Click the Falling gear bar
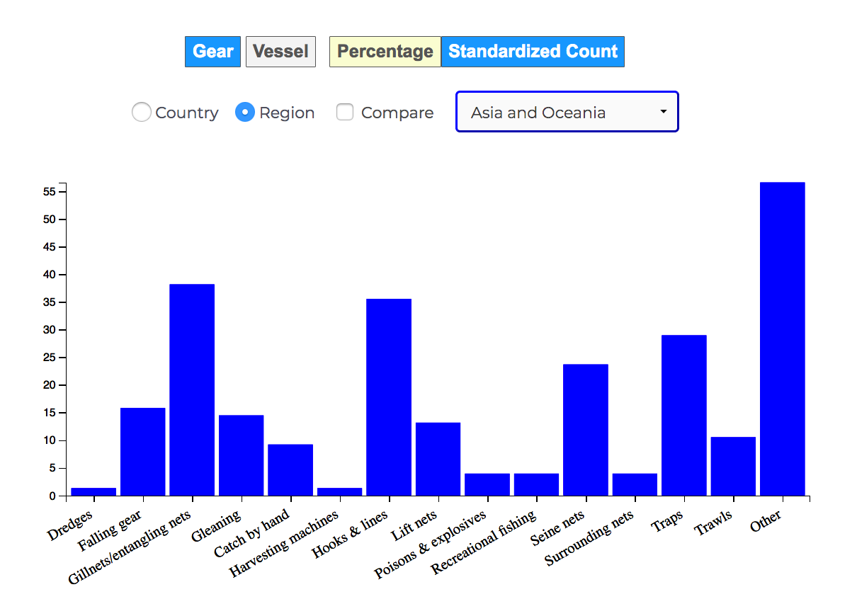 143,452
